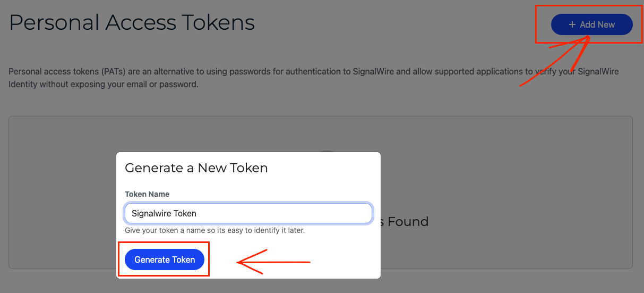Click the plus icon on Add New
The width and height of the screenshot is (644, 293).
click(x=572, y=24)
